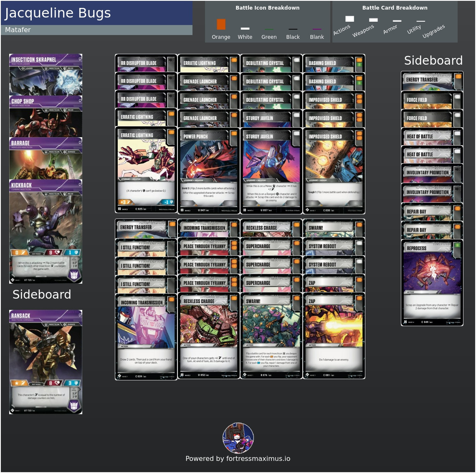Click the 'POWER PUNCH' card title
The width and height of the screenshot is (476, 473).
coord(195,136)
